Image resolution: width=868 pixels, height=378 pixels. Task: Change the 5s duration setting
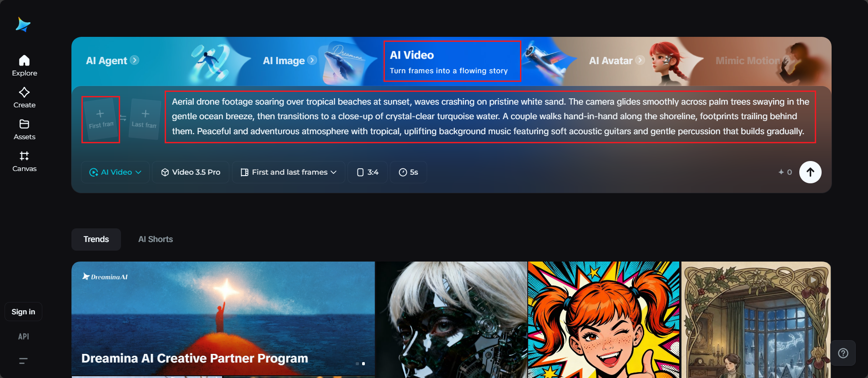[x=409, y=172]
